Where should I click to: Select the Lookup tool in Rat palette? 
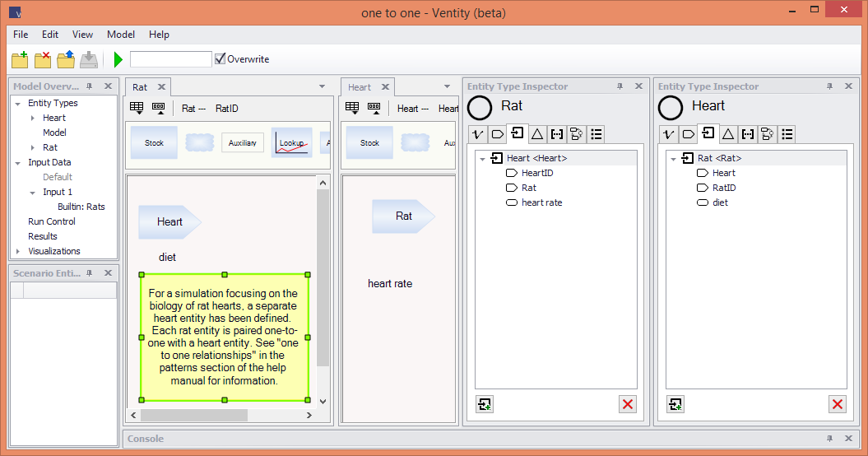[292, 142]
